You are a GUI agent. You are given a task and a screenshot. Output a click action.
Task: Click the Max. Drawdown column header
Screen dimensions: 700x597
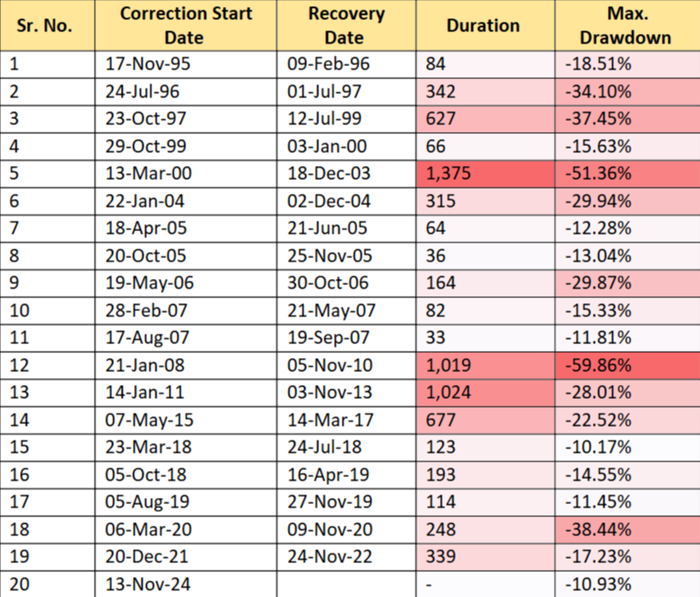626,25
